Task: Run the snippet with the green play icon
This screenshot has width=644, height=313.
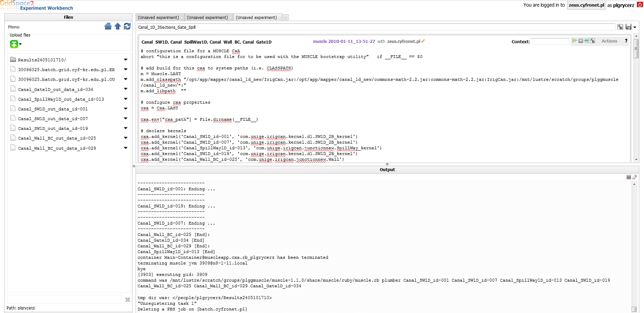Action: point(574,41)
